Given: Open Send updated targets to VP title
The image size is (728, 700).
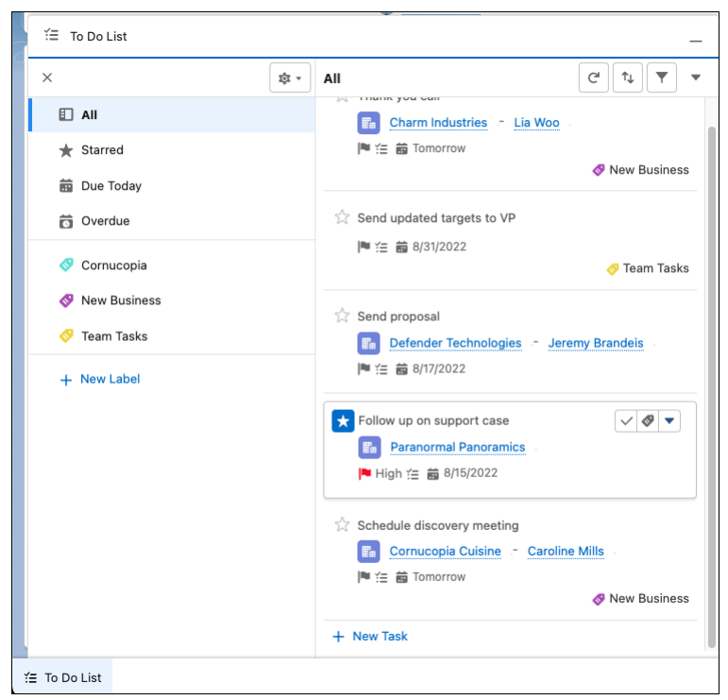Looking at the screenshot, I should click(436, 218).
